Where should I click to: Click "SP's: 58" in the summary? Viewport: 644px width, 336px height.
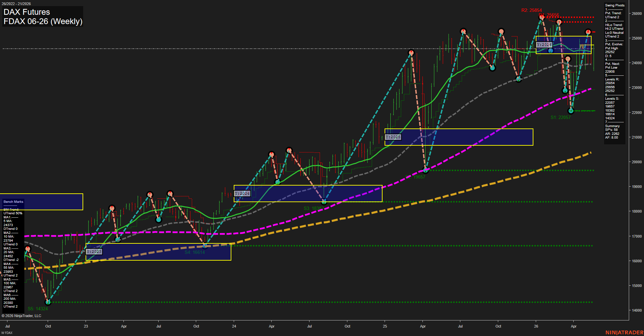tap(612, 130)
